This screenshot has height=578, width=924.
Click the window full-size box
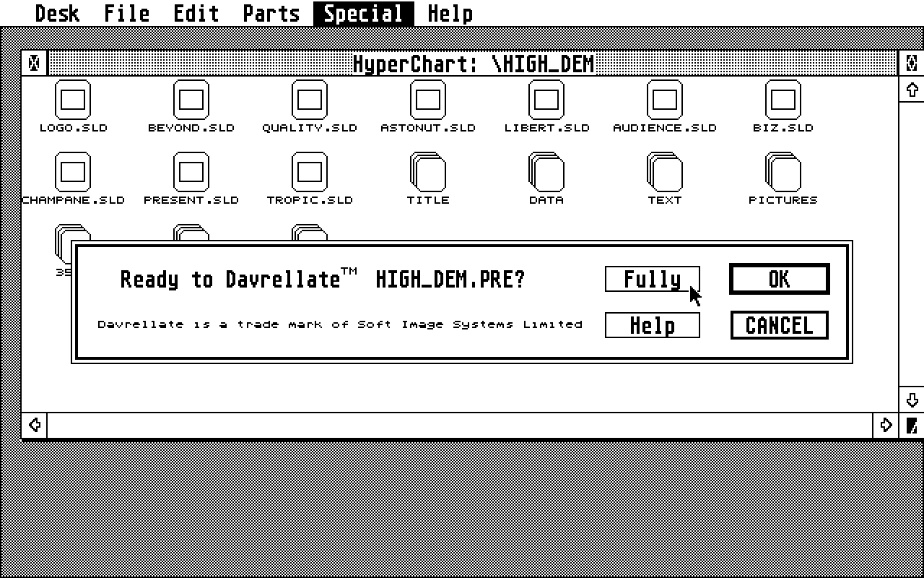pos(911,64)
